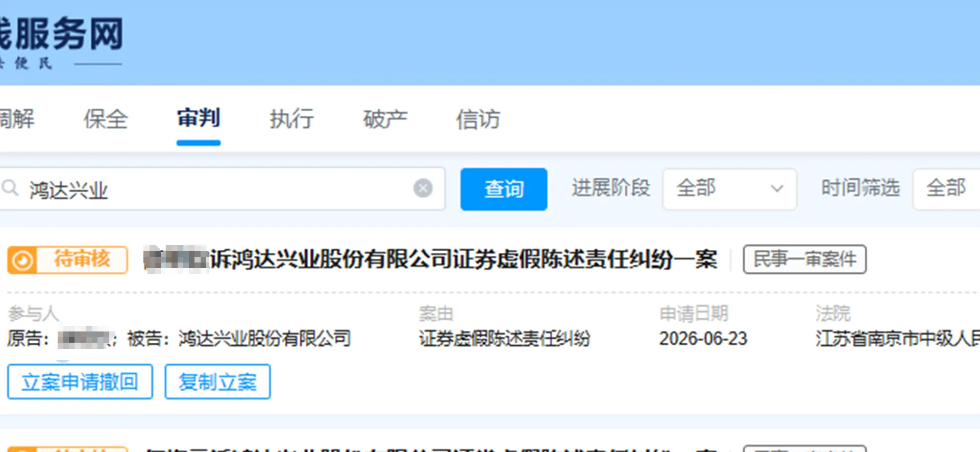Click the search magnifier icon

click(10, 188)
